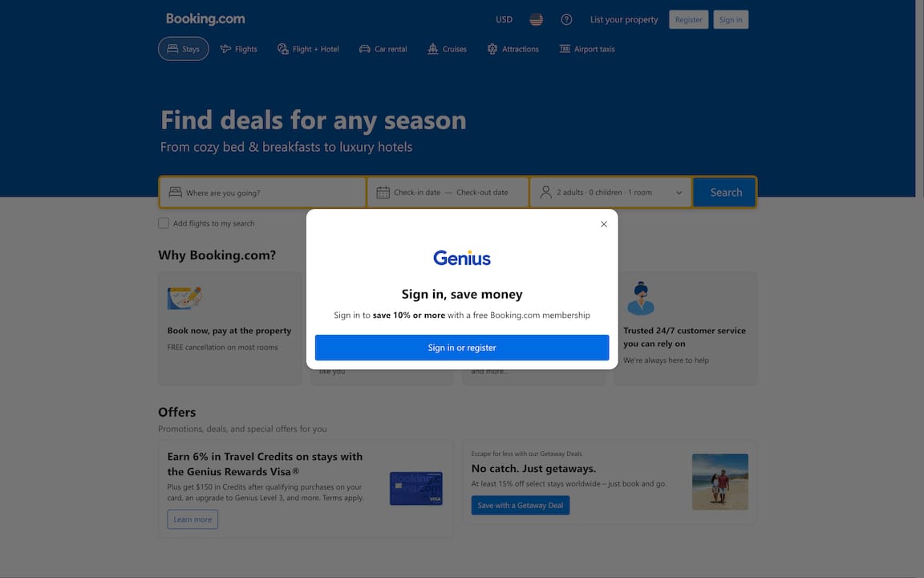Click the calendar icon beside check-in date

pyautogui.click(x=383, y=192)
